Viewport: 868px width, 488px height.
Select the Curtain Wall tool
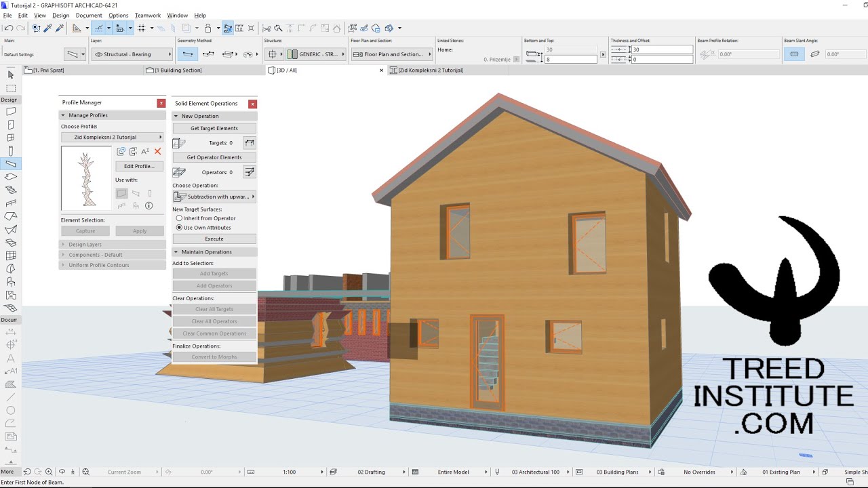pos(11,256)
